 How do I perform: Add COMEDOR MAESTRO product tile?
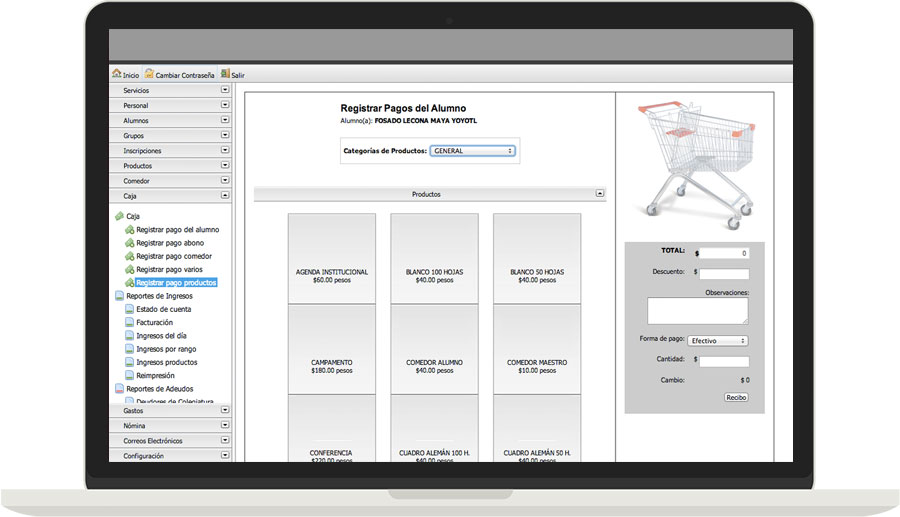click(537, 349)
